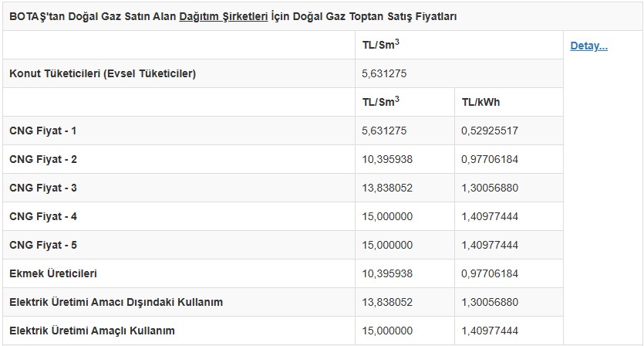Click the CNG Fiyat - 2 TL/Sm3 value 10,395938
The width and height of the screenshot is (644, 346).
(387, 159)
